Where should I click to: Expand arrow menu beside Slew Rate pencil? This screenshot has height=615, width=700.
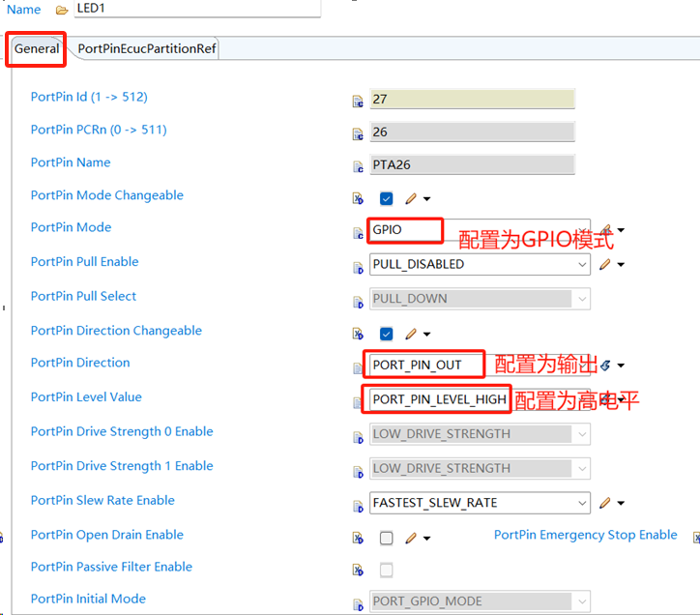tap(621, 504)
